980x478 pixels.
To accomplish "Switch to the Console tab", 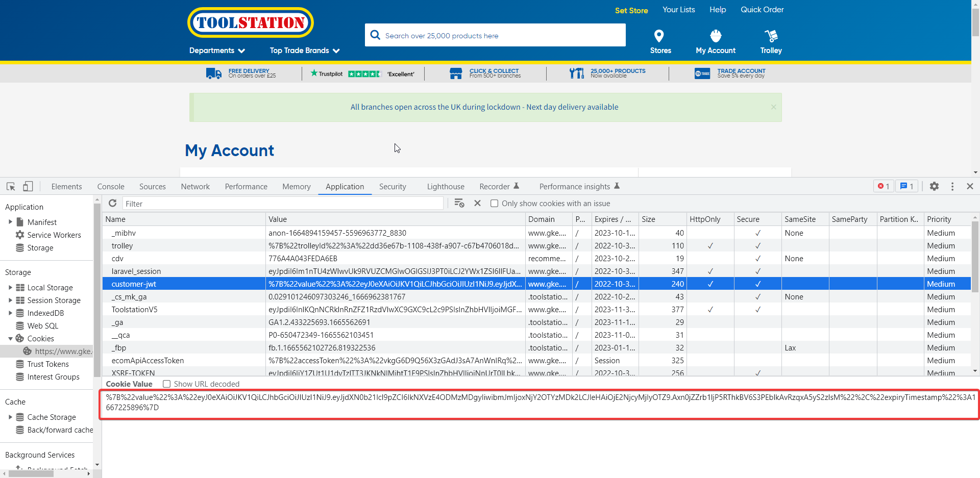I will point(111,187).
